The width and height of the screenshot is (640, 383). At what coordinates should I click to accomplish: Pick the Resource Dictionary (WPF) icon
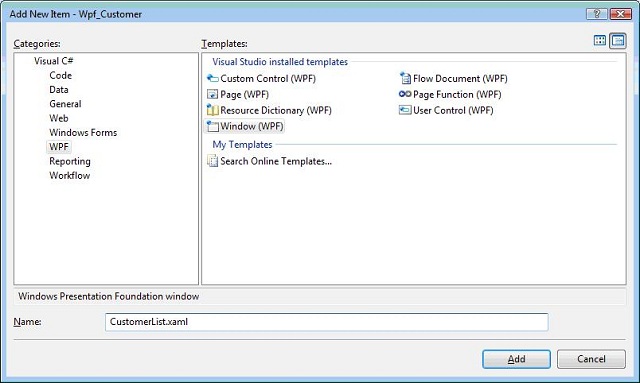213,110
